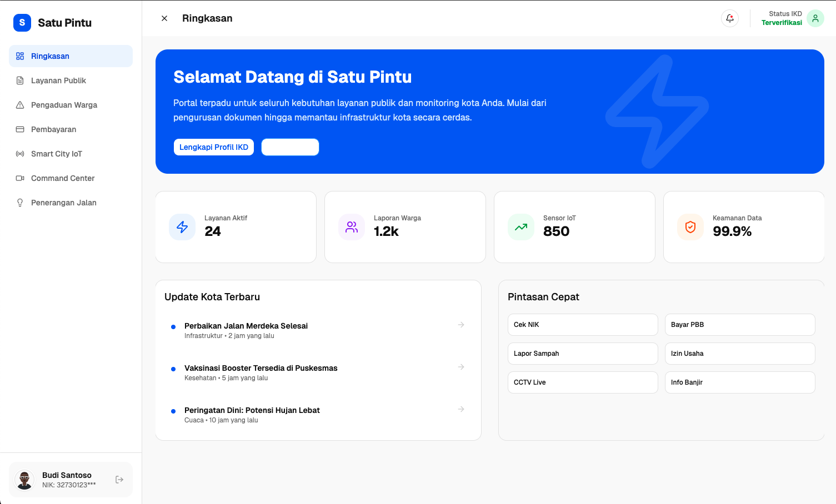Click the blank white button in banner
Viewport: 836px width, 504px height.
[290, 147]
